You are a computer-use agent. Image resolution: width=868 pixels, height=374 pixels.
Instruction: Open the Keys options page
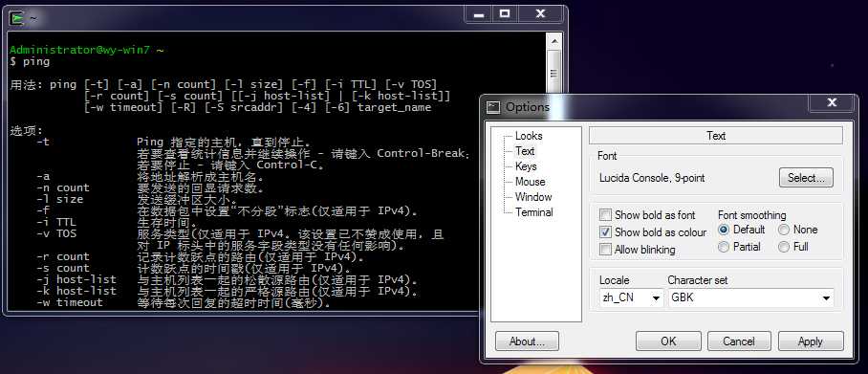(526, 166)
